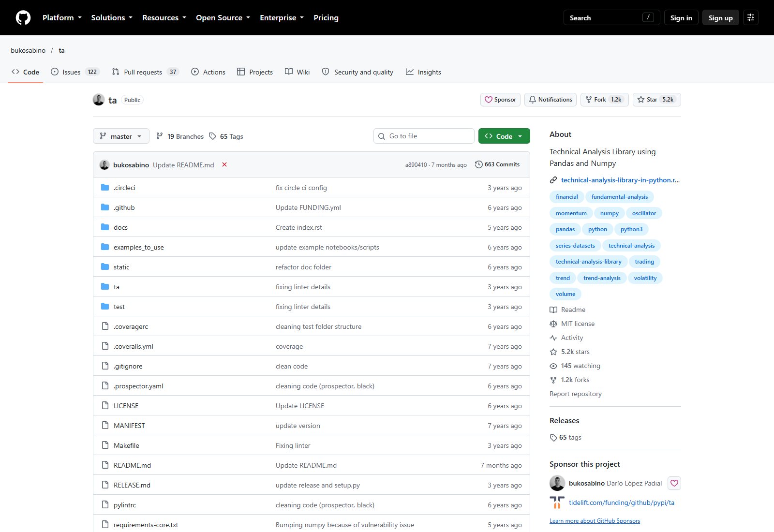Click the branch icon beside 19 Branches
Viewport: 774px width, 532px height.
160,136
